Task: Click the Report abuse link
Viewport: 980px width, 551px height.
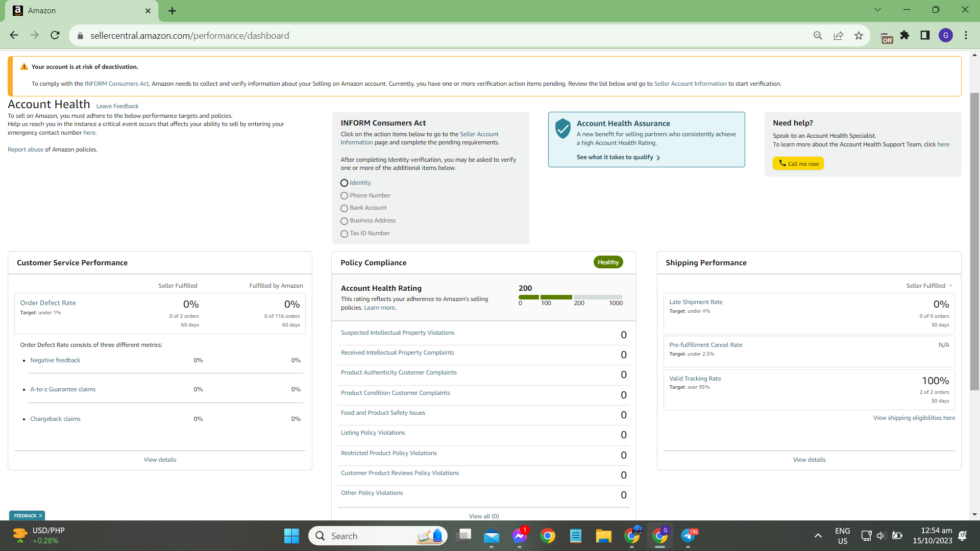Action: 26,149
